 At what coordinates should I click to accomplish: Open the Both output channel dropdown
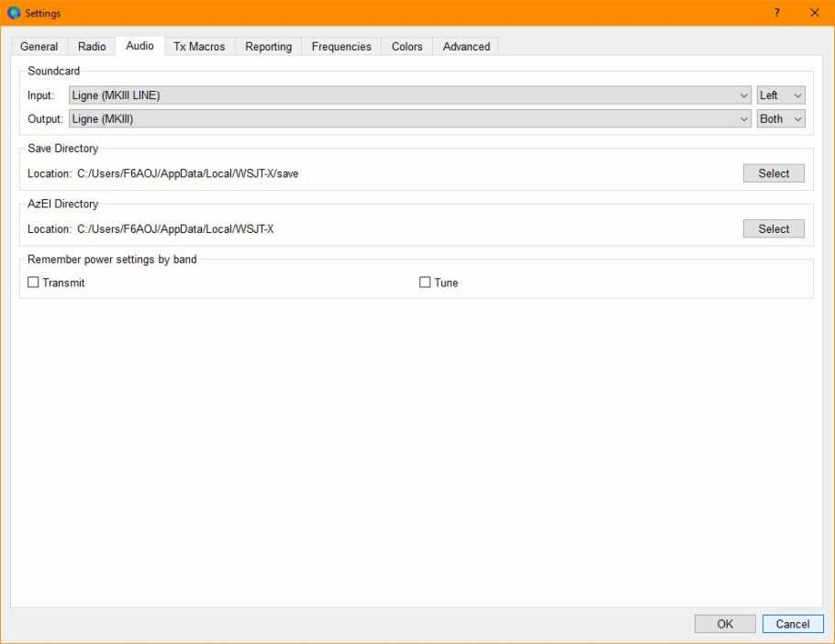point(780,118)
